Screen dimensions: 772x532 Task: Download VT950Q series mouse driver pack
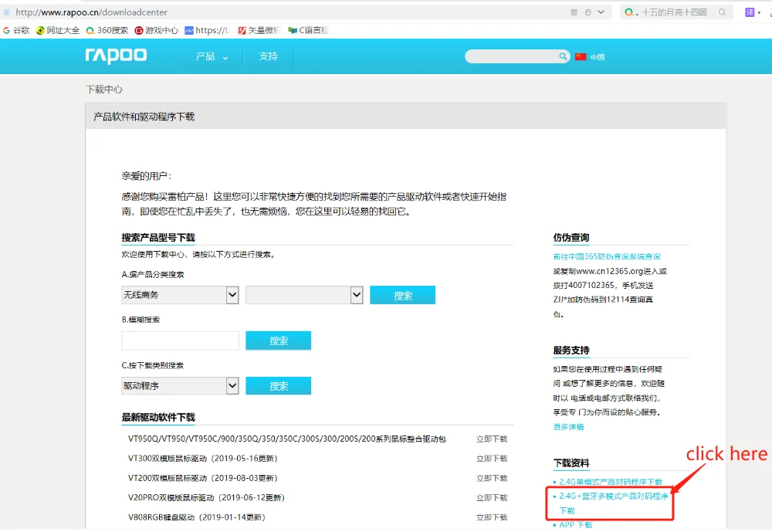tap(492, 439)
